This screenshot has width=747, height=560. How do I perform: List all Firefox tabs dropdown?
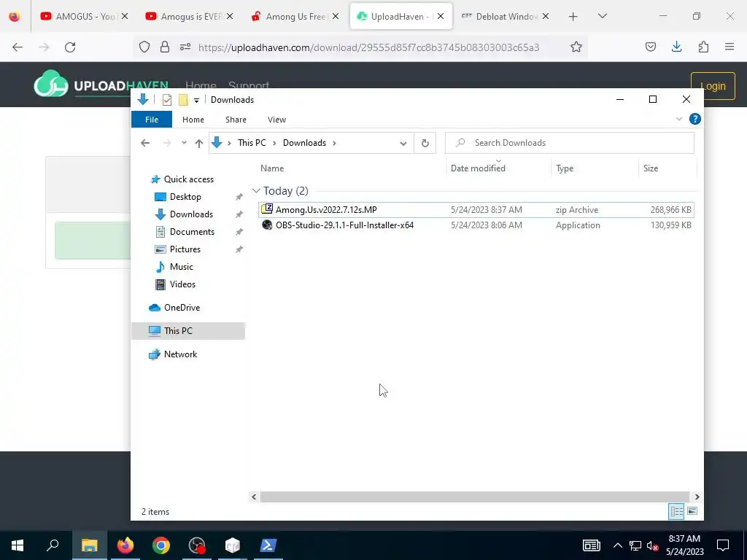[602, 16]
